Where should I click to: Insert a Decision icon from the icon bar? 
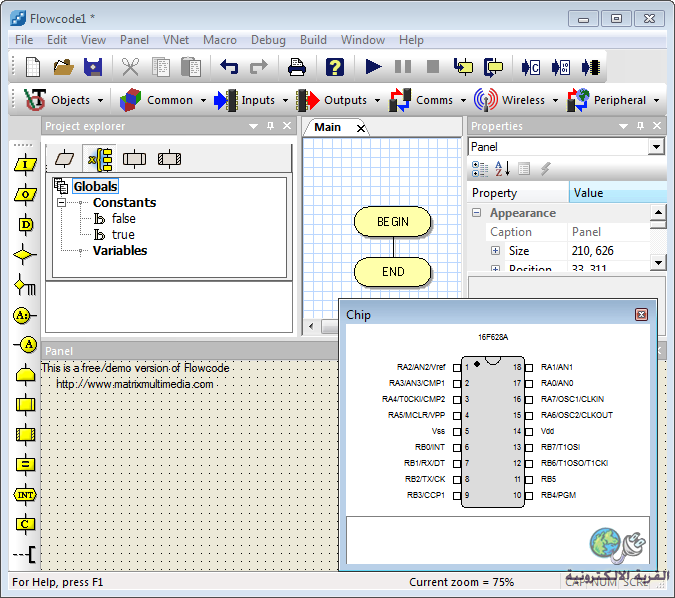(25, 255)
